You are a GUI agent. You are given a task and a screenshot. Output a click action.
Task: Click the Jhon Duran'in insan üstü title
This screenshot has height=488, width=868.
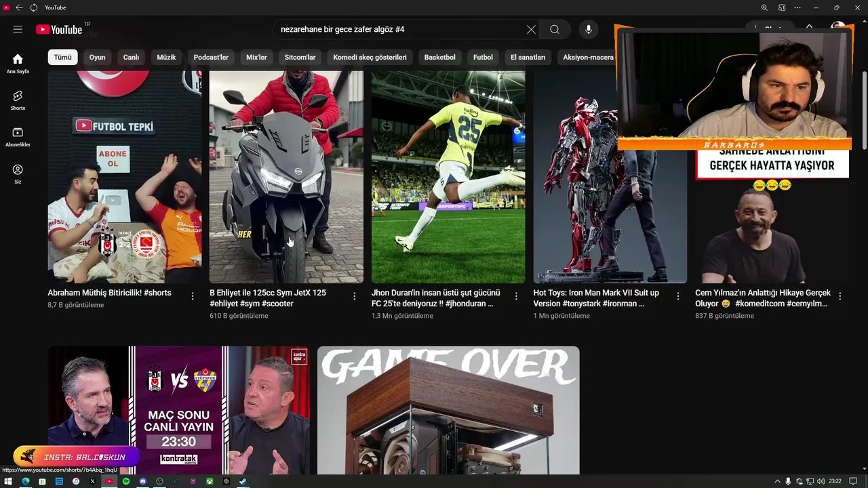435,298
